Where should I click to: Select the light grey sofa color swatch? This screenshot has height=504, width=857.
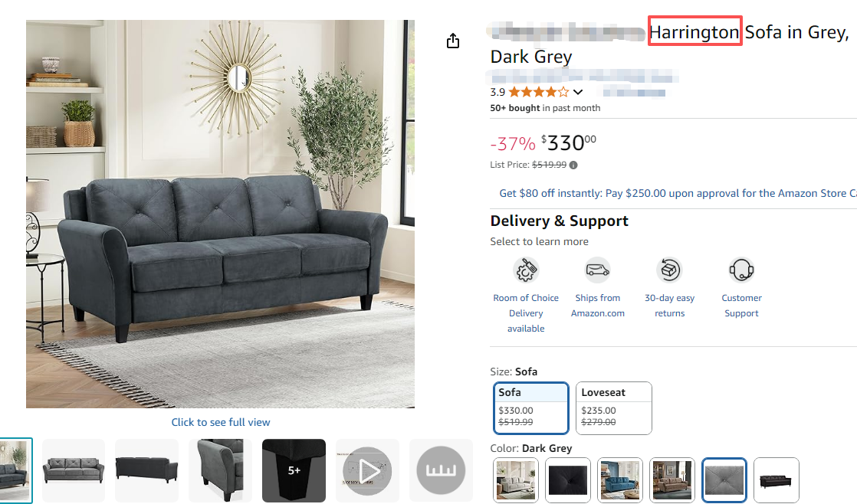pyautogui.click(x=515, y=480)
